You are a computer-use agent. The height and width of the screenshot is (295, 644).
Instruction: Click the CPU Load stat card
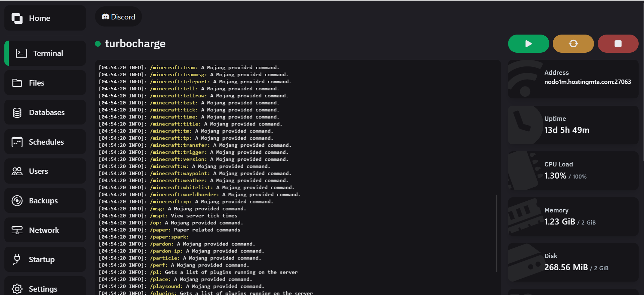pyautogui.click(x=573, y=170)
